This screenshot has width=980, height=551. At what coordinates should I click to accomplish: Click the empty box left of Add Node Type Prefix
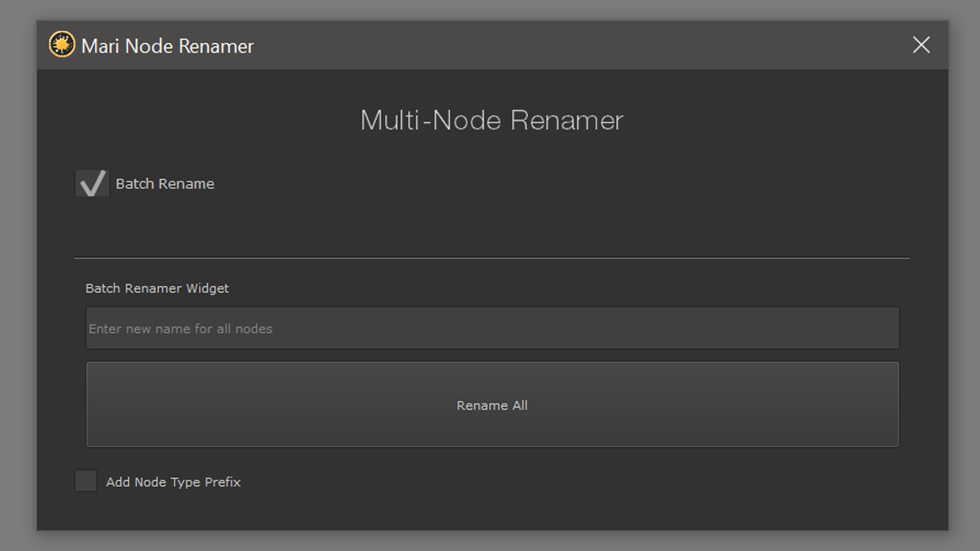[x=86, y=481]
